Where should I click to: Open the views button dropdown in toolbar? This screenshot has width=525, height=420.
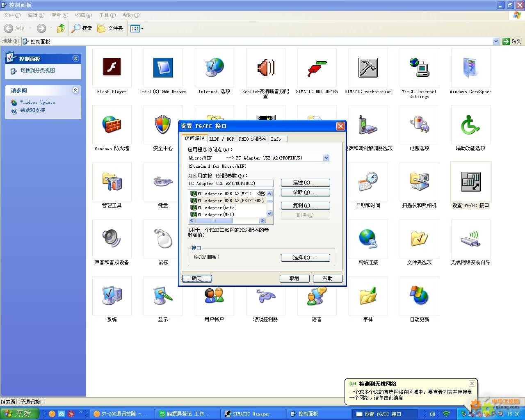click(142, 28)
